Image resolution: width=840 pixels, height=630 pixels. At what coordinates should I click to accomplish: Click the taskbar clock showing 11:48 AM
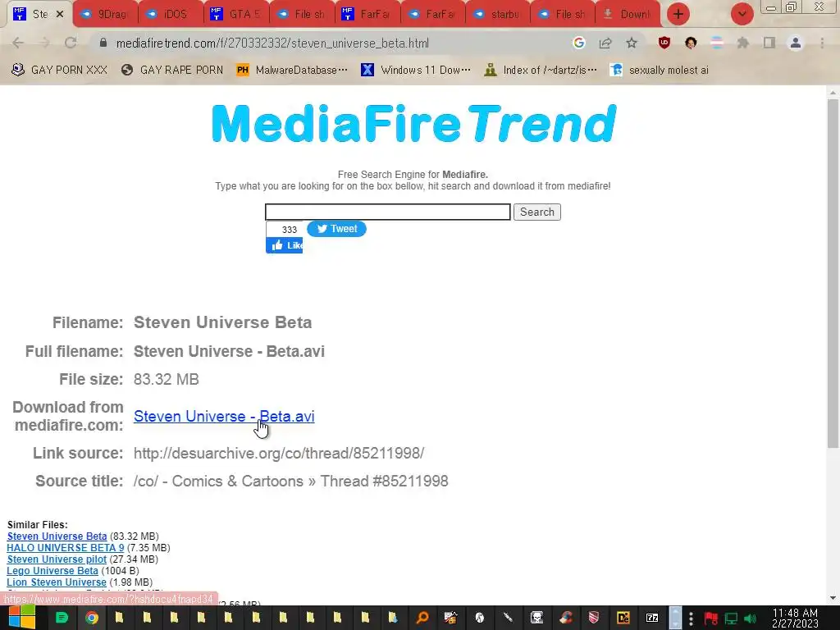pos(795,619)
